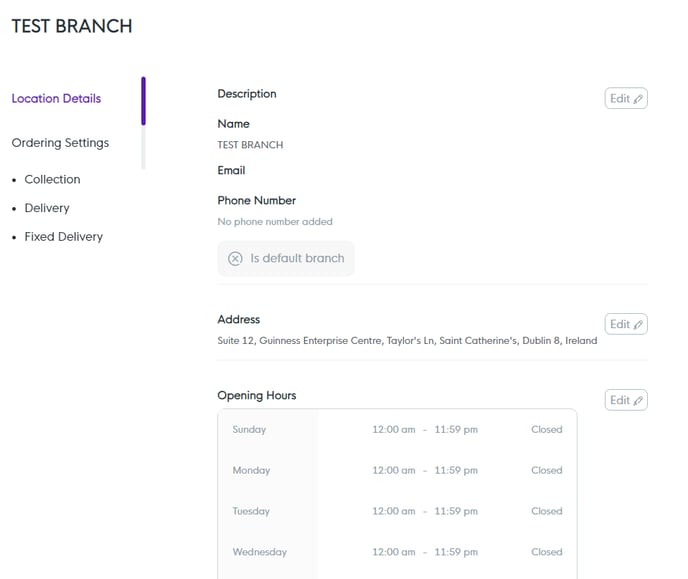Click the purple sidebar scrollbar thumb
The width and height of the screenshot is (688, 579).
(x=143, y=101)
